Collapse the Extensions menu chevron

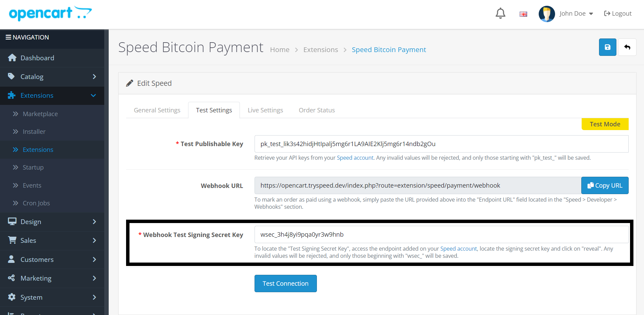point(93,95)
